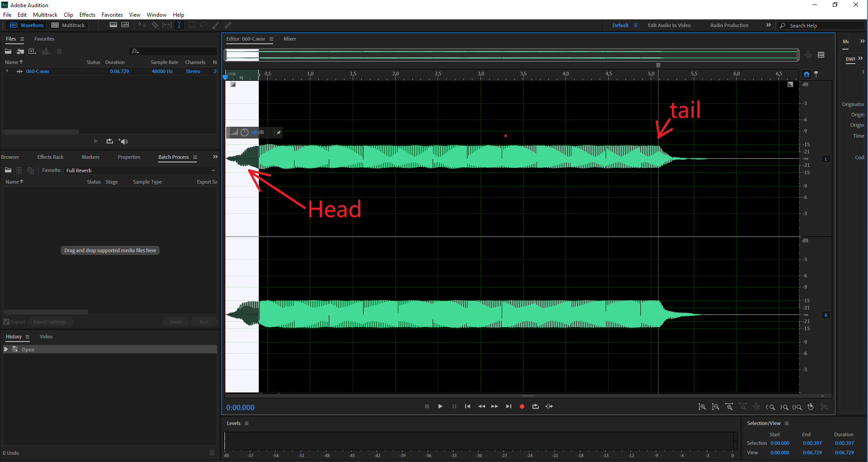
Task: Click Import File icon in Files panel
Action: click(20, 51)
